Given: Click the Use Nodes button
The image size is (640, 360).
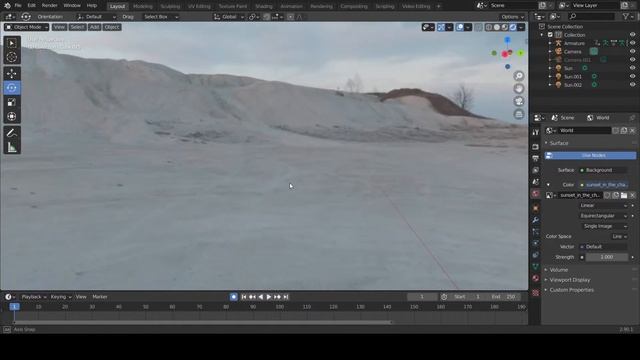Looking at the screenshot, I should 590,156.
